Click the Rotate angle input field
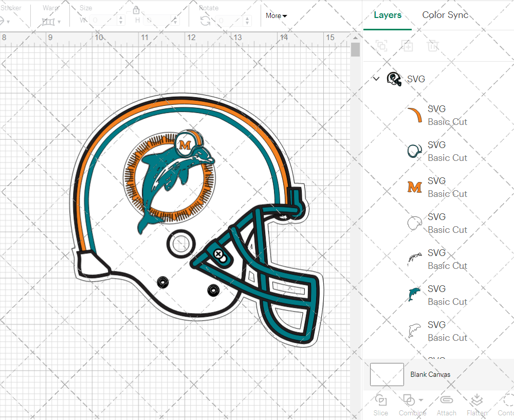Screen dimensions: 514x420 pyautogui.click(x=229, y=21)
